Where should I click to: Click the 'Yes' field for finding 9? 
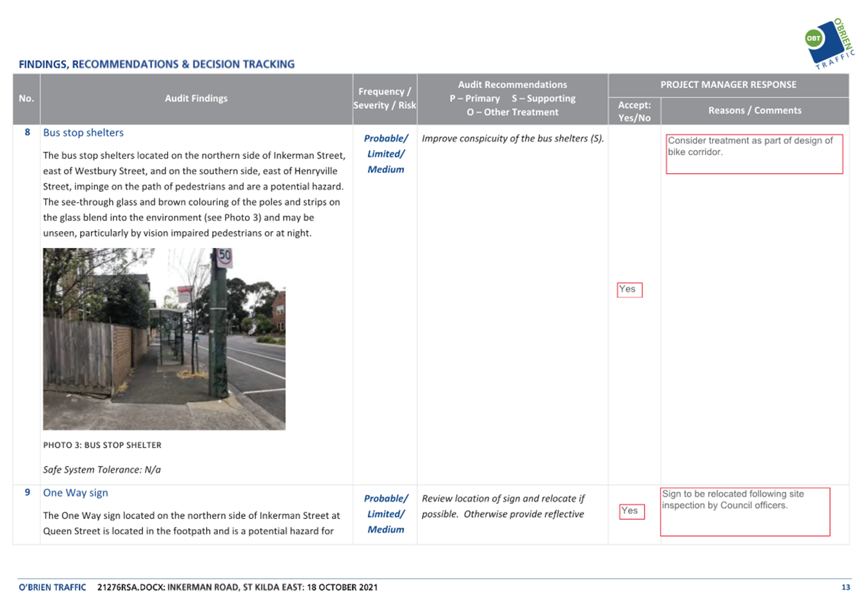tap(632, 511)
